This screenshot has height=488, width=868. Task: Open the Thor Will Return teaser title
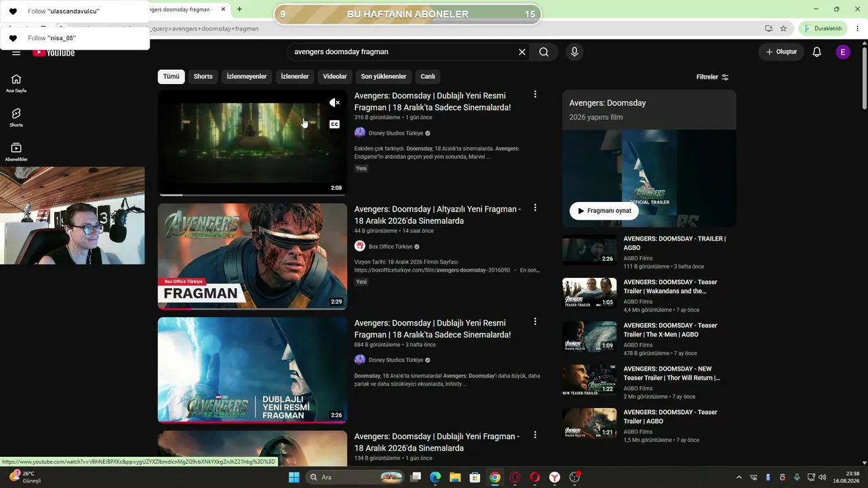pos(671,373)
